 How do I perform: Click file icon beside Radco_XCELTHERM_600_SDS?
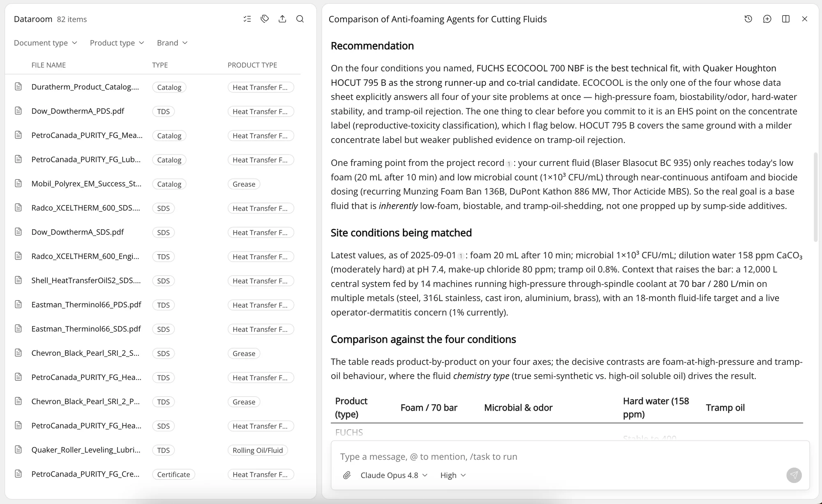click(x=18, y=208)
